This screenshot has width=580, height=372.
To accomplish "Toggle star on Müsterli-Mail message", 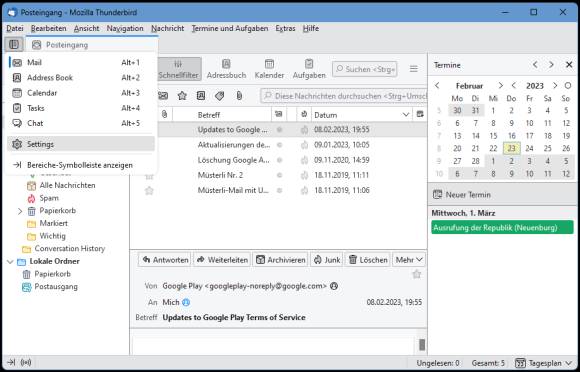I will click(149, 190).
